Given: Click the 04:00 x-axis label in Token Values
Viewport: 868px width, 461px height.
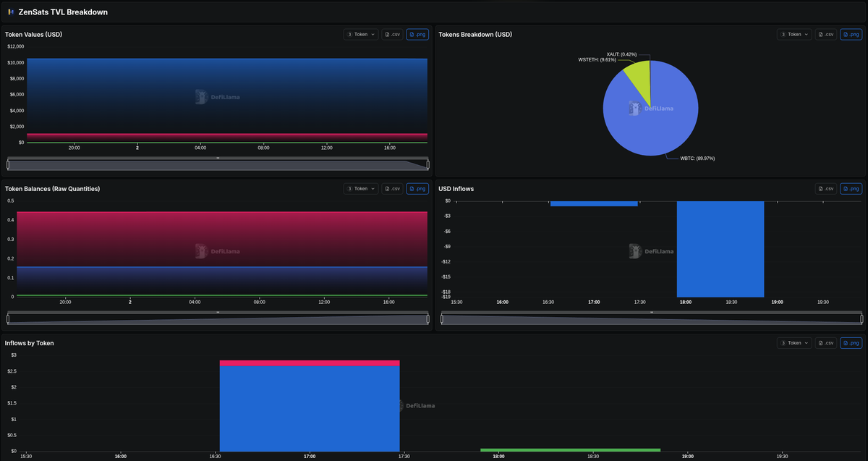Looking at the screenshot, I should point(200,148).
